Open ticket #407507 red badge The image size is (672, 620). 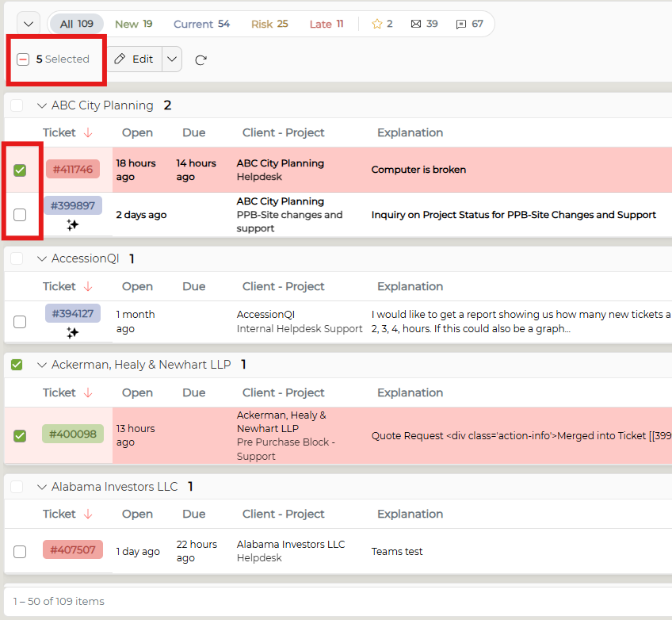[73, 549]
